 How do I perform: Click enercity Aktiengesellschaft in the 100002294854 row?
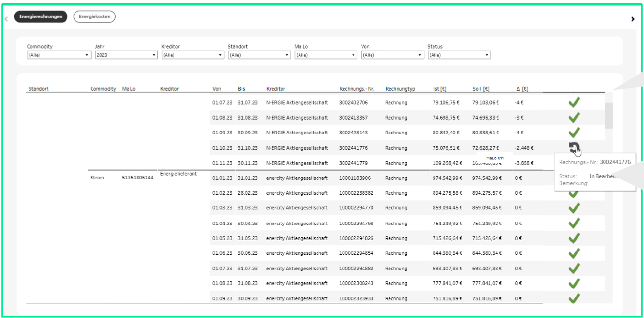(297, 253)
